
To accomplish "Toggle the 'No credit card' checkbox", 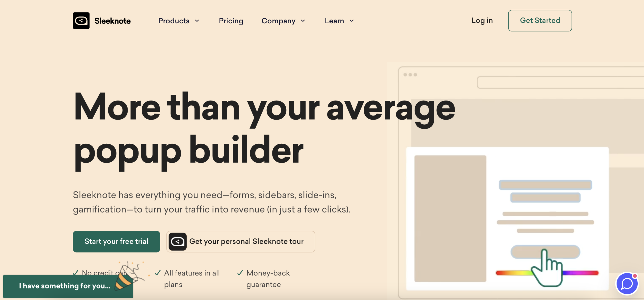I will tap(75, 273).
